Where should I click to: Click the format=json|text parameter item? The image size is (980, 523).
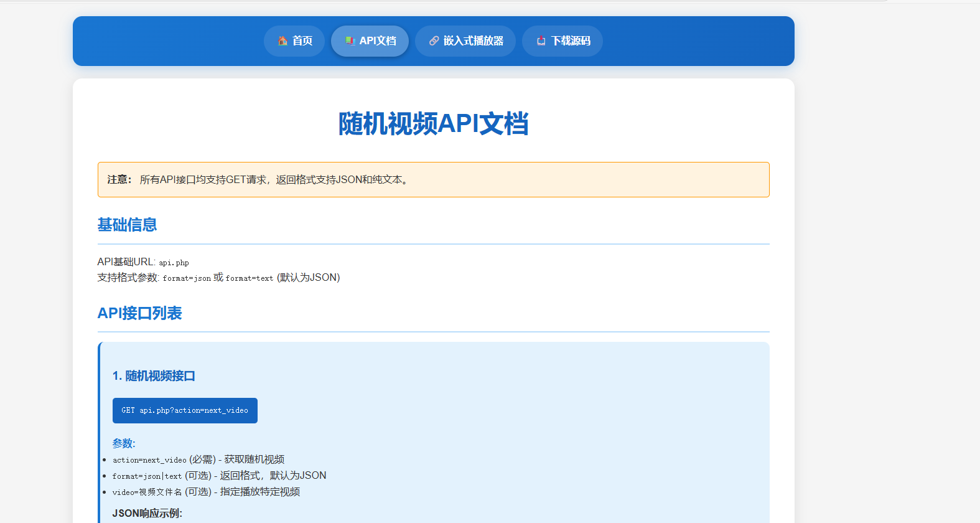[147, 476]
